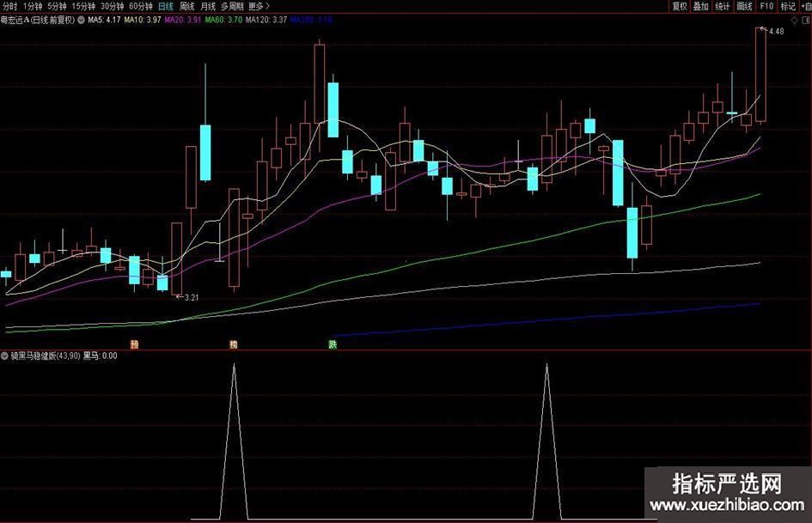Click the MA60: 3.70 label
Viewport: 812px width, 523px height.
click(x=223, y=21)
